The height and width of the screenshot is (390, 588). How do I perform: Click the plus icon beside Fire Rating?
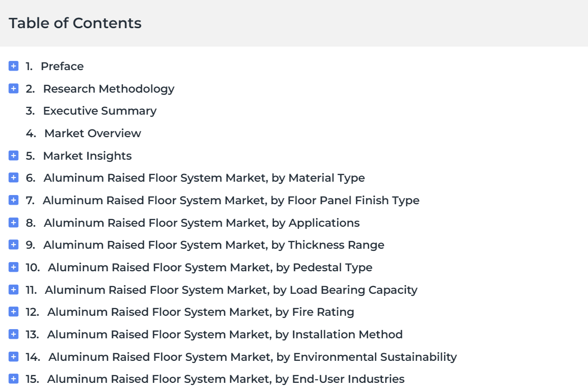13,312
